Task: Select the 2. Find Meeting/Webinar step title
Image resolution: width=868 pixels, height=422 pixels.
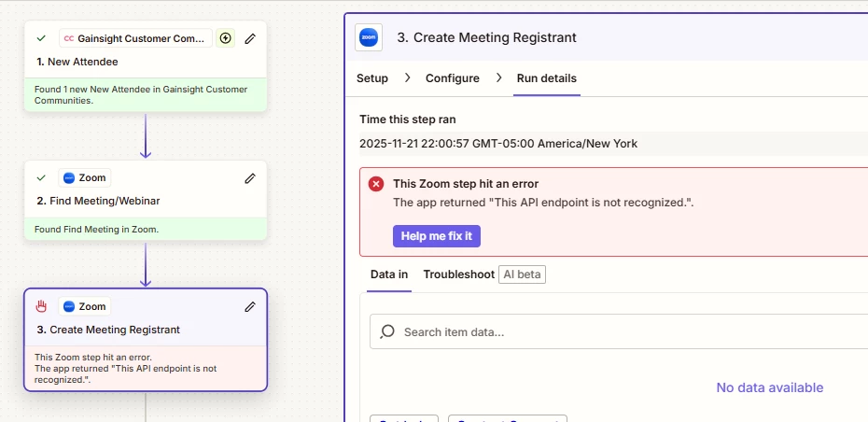Action: tap(99, 201)
